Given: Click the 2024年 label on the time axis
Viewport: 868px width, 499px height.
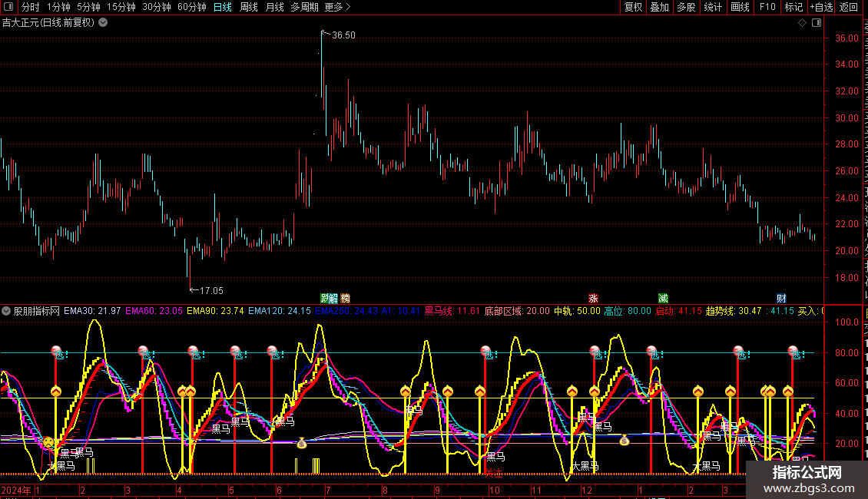Looking at the screenshot, I should pos(16,490).
